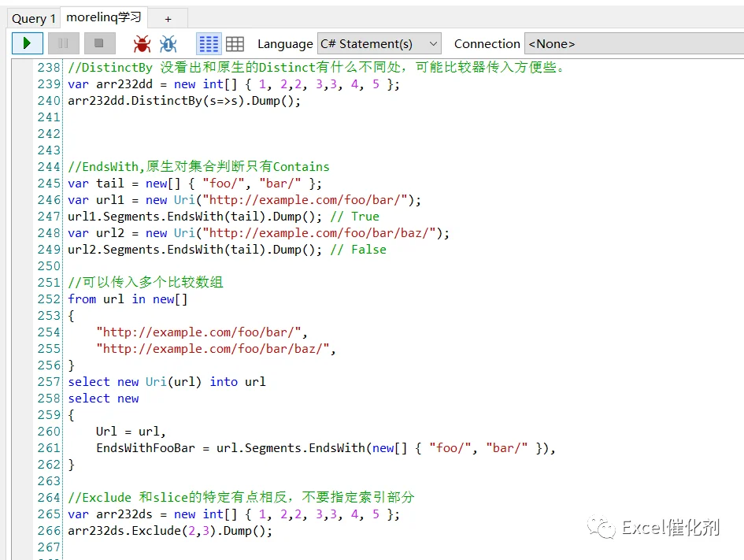The width and height of the screenshot is (744, 560).
Task: Click url1 Uri declaration on line 246
Action: 244,200
